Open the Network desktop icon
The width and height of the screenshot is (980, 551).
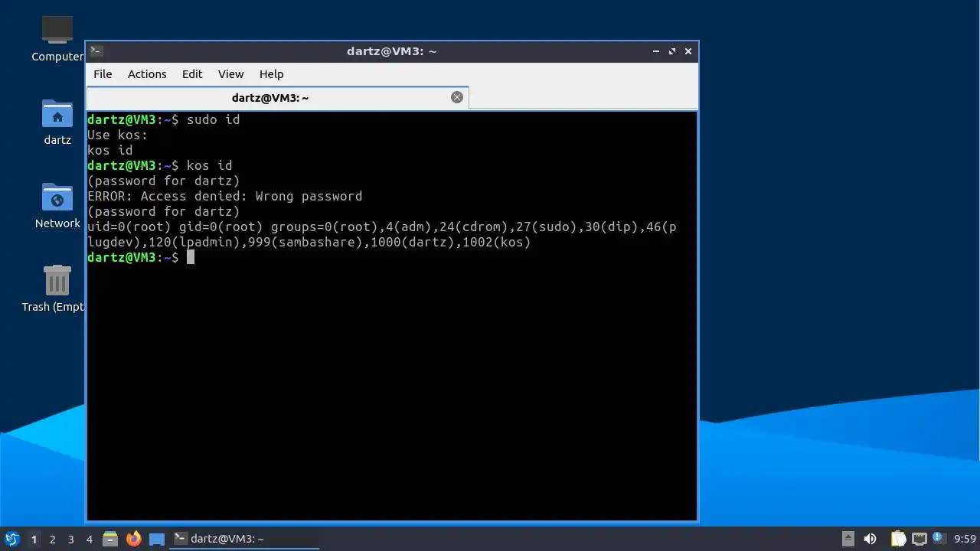pos(57,206)
